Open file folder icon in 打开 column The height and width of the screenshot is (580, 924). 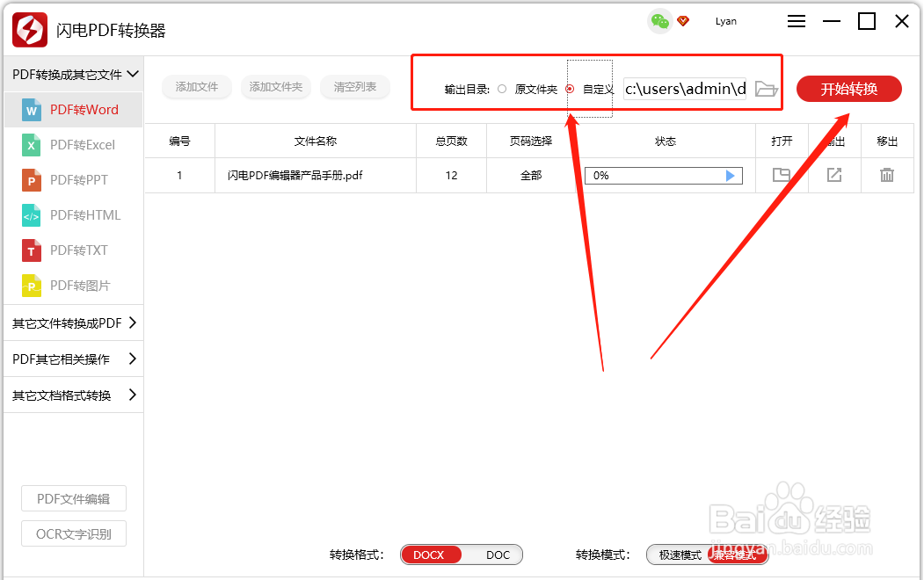coord(782,175)
